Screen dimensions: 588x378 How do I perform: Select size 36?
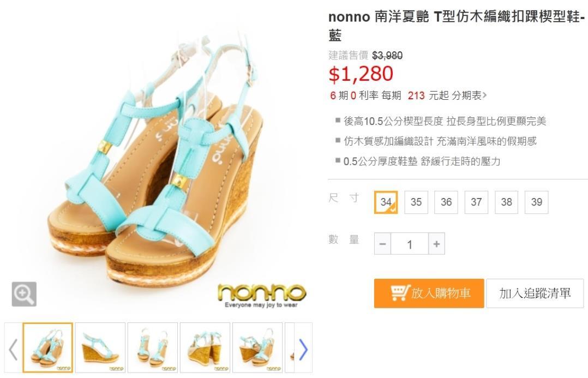(446, 202)
